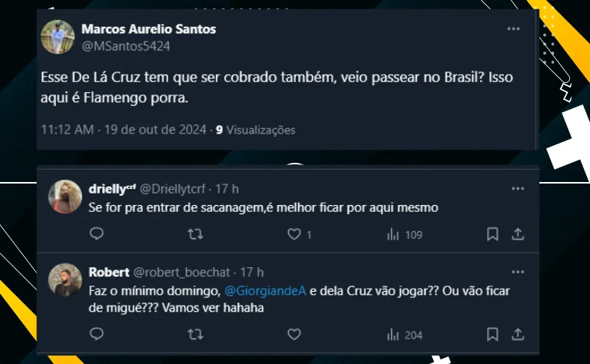The image size is (590, 364).
Task: Click Marcos Aurelio Santos profile picture
Action: [x=56, y=37]
